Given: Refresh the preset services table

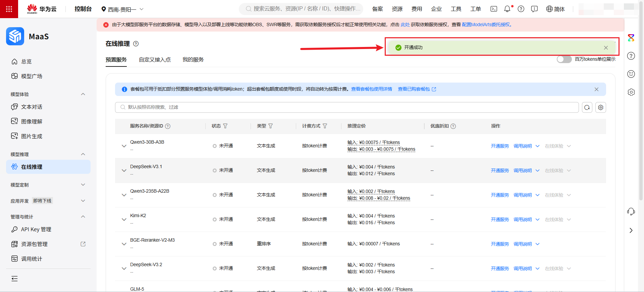Looking at the screenshot, I should pos(587,107).
